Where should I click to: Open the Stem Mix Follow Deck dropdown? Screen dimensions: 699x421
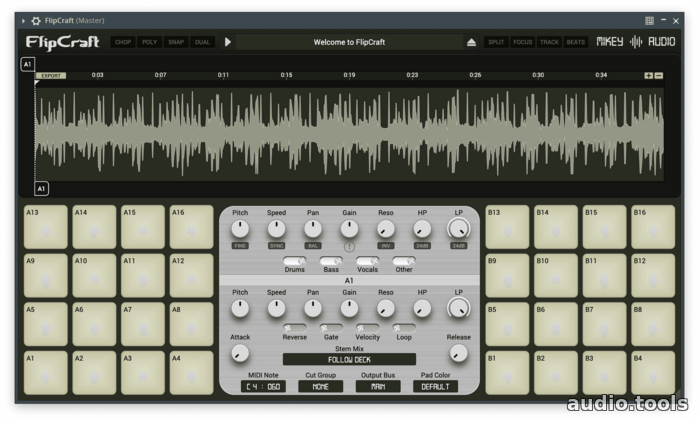[x=349, y=359]
